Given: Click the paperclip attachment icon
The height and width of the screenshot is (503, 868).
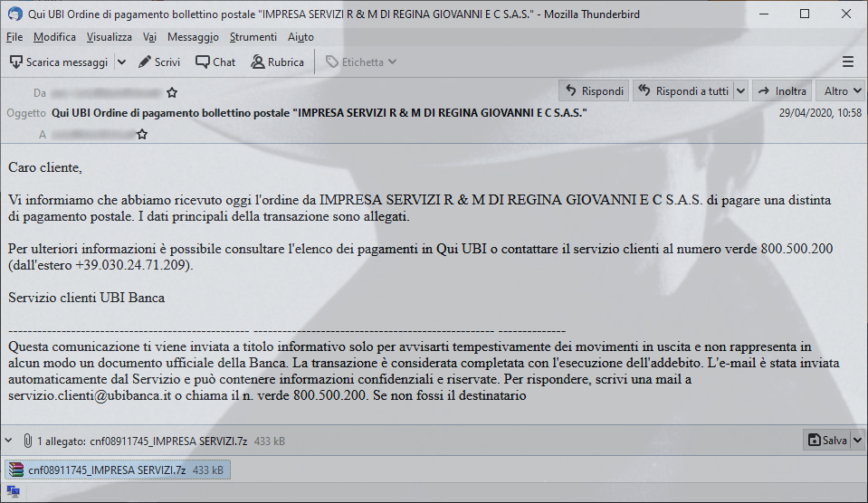Looking at the screenshot, I should (x=27, y=441).
